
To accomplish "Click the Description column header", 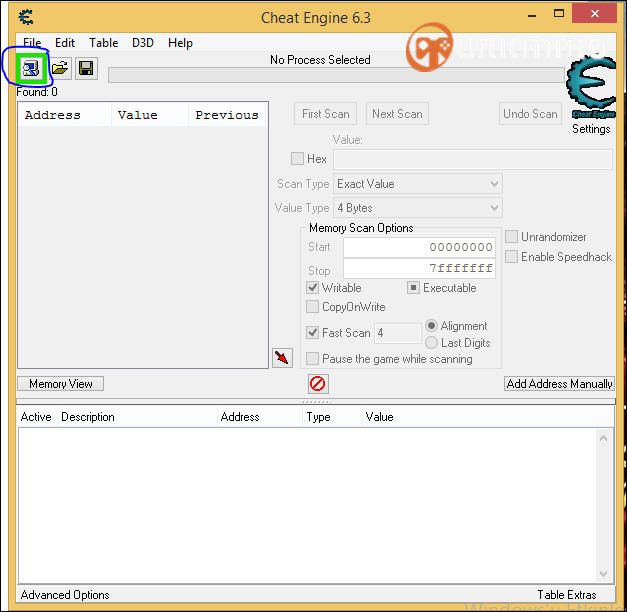I will 137,417.
